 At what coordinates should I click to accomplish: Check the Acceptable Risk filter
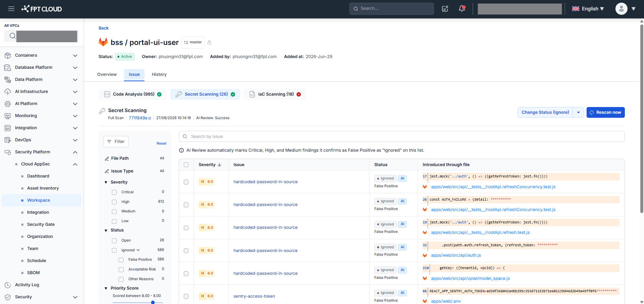click(121, 269)
